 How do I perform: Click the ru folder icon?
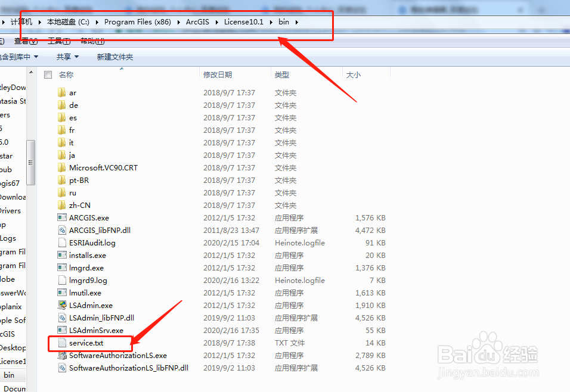[x=62, y=192]
